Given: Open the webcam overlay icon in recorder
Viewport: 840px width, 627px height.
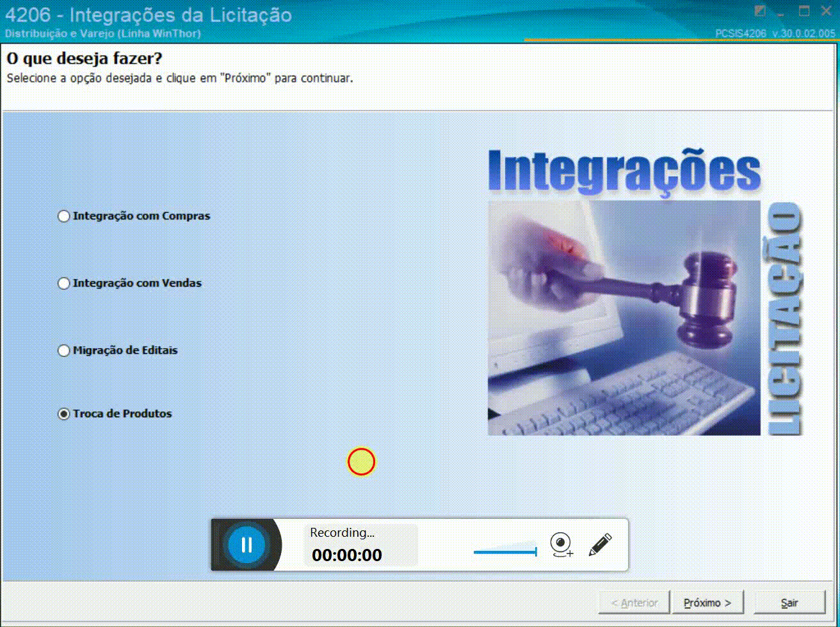Looking at the screenshot, I should [561, 545].
